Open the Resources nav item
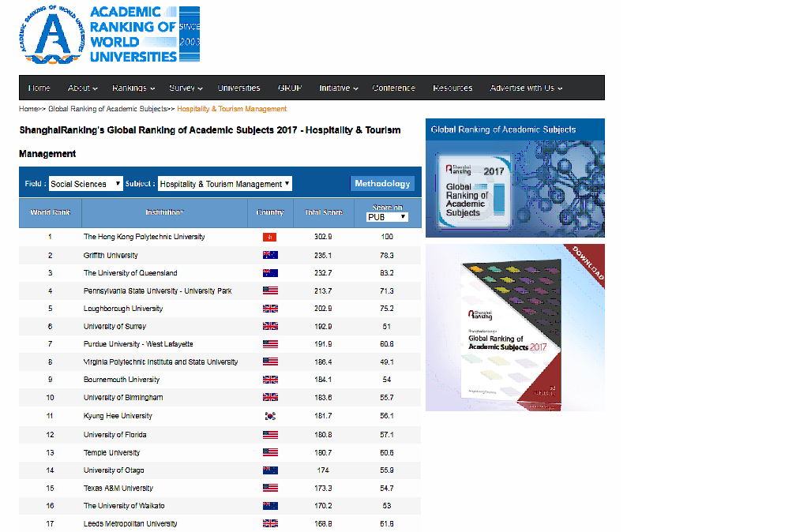This screenshot has height=532, width=796. pos(452,88)
